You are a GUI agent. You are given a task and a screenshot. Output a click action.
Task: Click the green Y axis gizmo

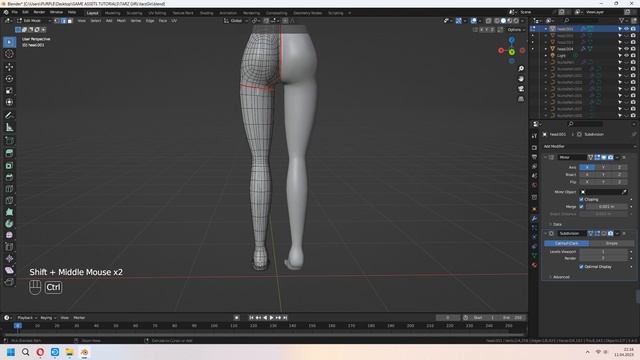click(x=511, y=51)
